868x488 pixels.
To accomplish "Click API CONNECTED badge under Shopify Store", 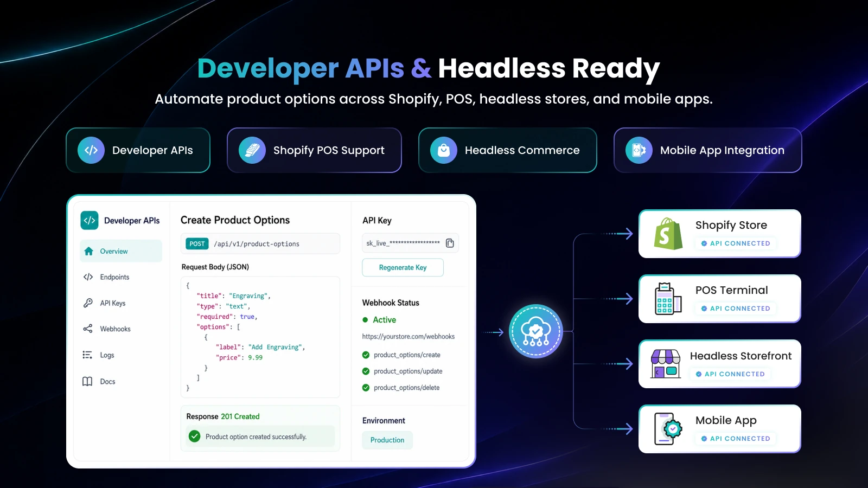I will click(x=736, y=243).
